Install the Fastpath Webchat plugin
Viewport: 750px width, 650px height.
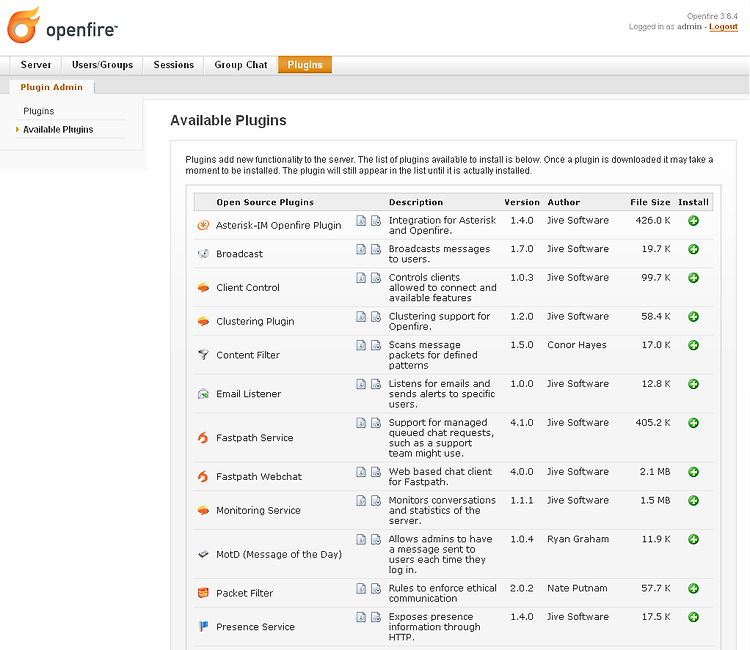click(693, 472)
